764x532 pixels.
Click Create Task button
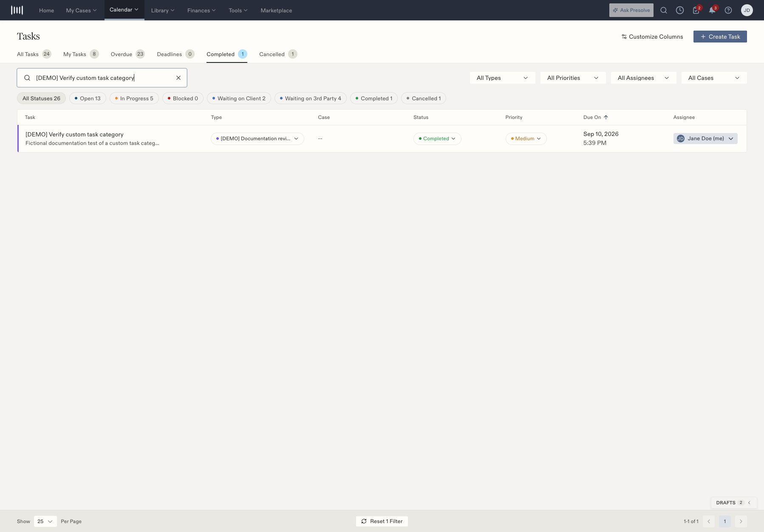tap(720, 37)
